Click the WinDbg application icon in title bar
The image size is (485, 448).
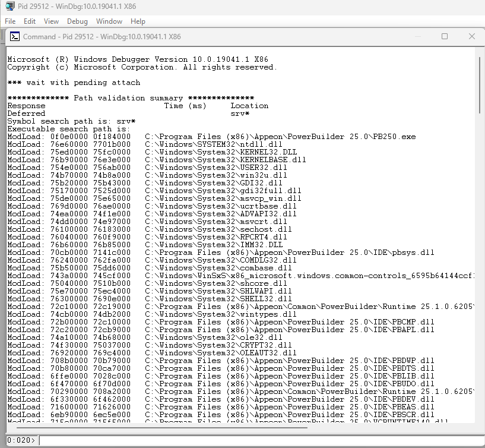(x=9, y=6)
